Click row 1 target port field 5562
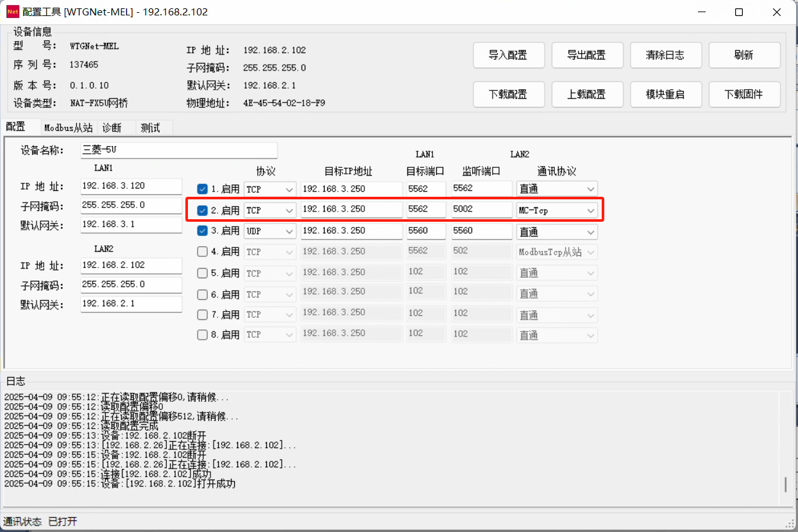 point(426,188)
